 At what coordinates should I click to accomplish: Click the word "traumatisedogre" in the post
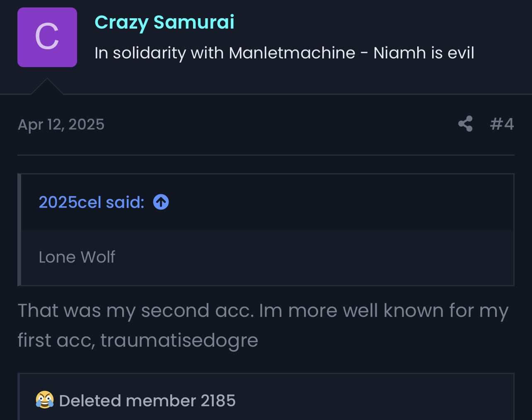(x=179, y=340)
